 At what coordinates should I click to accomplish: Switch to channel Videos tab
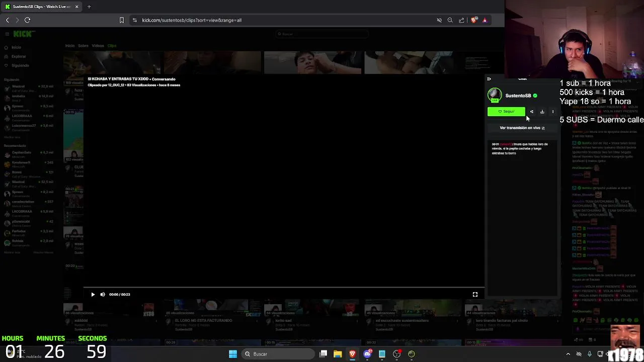tap(98, 46)
